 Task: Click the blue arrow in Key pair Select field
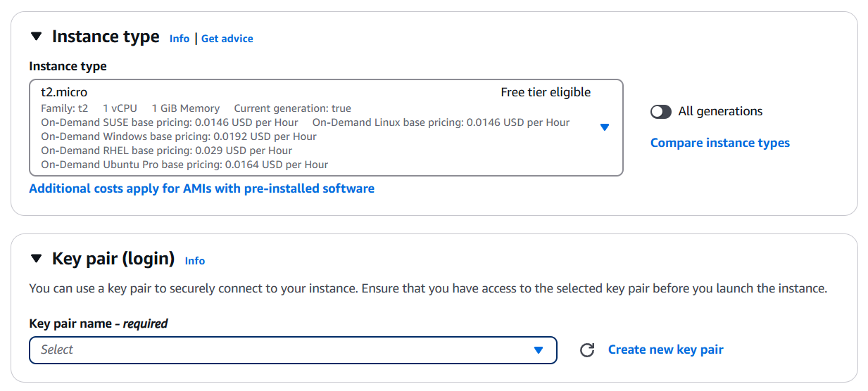pyautogui.click(x=539, y=350)
